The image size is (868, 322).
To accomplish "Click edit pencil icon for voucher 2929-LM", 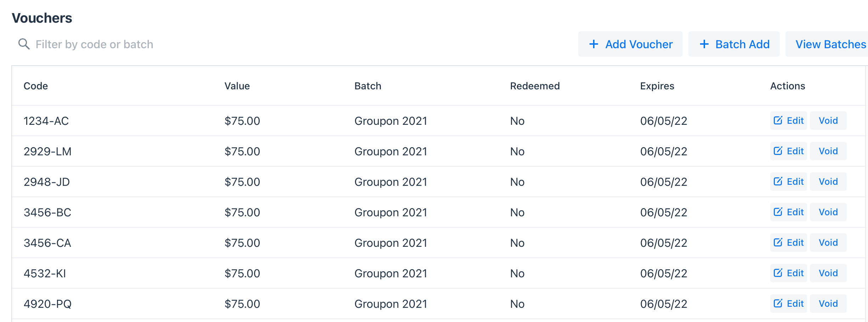I will 778,151.
